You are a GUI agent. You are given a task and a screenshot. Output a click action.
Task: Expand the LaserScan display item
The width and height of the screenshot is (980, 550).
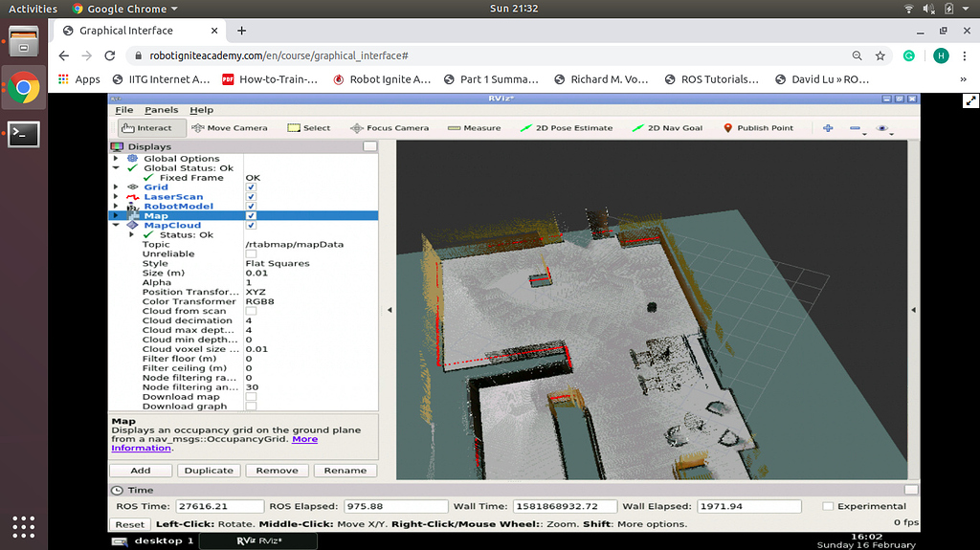tap(116, 196)
